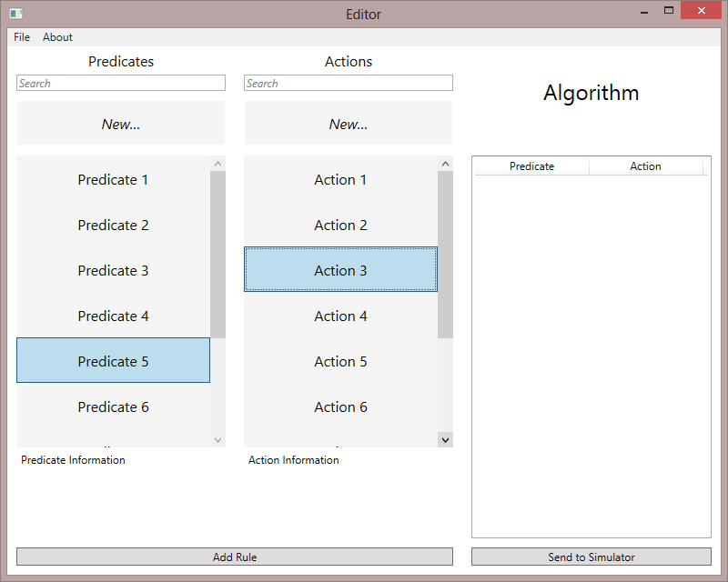
Task: Click the Predicate column header
Action: tap(532, 166)
